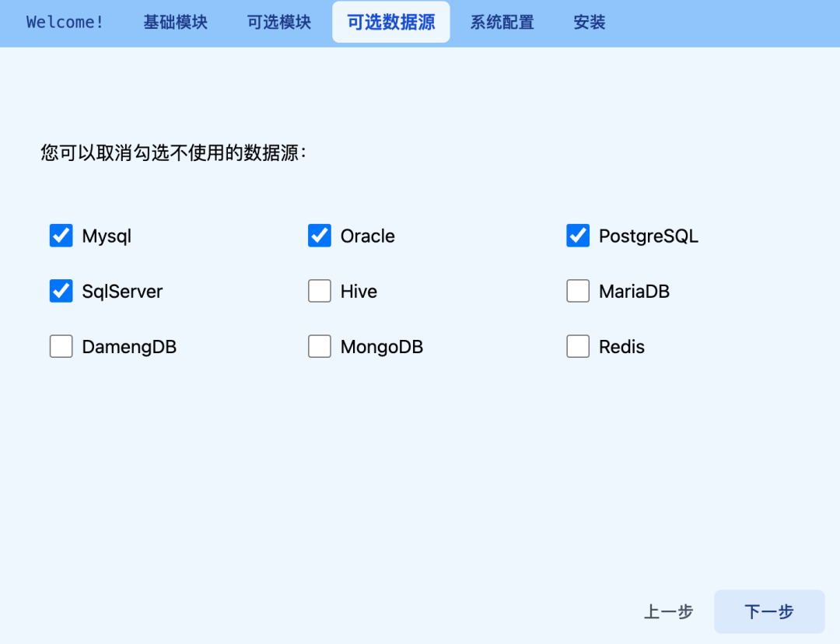Enable the Hive data source
This screenshot has width=840, height=644.
[320, 291]
